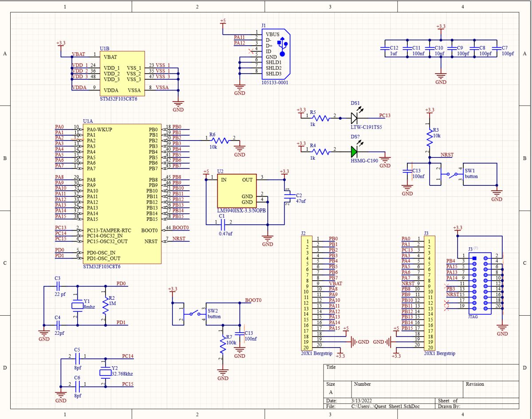Select the U1B power supply block
The image size is (532, 419).
[122, 74]
